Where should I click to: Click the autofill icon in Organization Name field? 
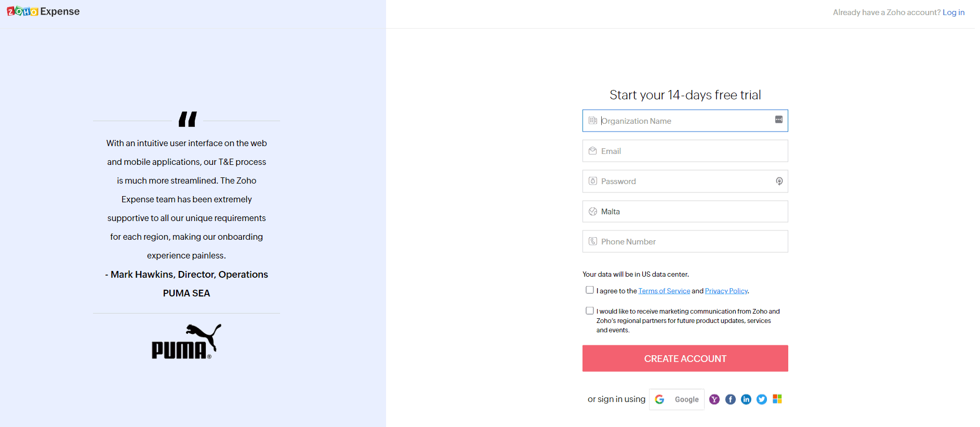[778, 120]
